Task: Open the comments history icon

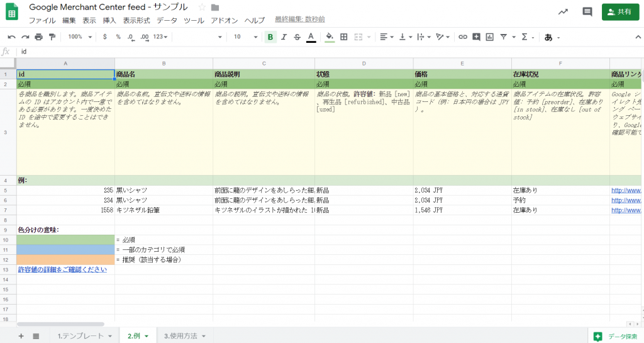Action: coord(587,12)
